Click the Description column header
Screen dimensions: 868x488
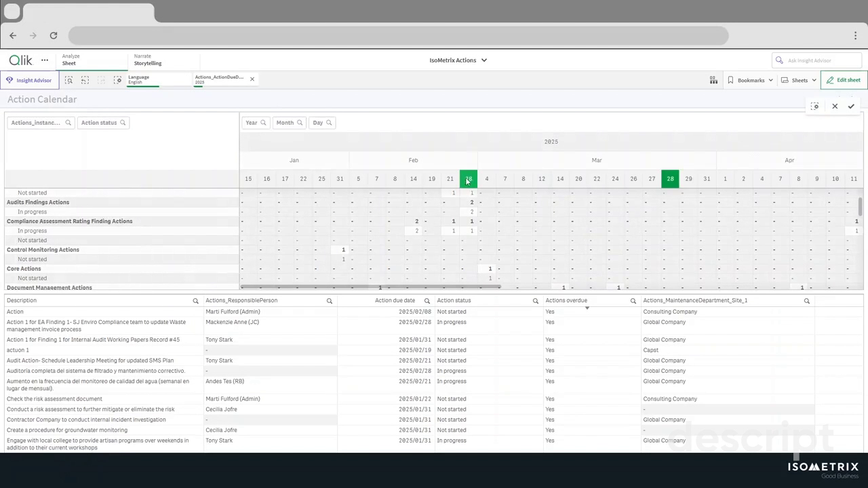pyautogui.click(x=22, y=301)
